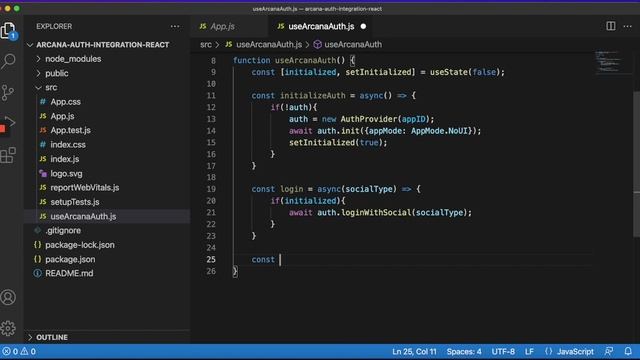Select useArcanaAuth.js in the explorer
Viewport: 640px width, 360px height.
[x=83, y=216]
